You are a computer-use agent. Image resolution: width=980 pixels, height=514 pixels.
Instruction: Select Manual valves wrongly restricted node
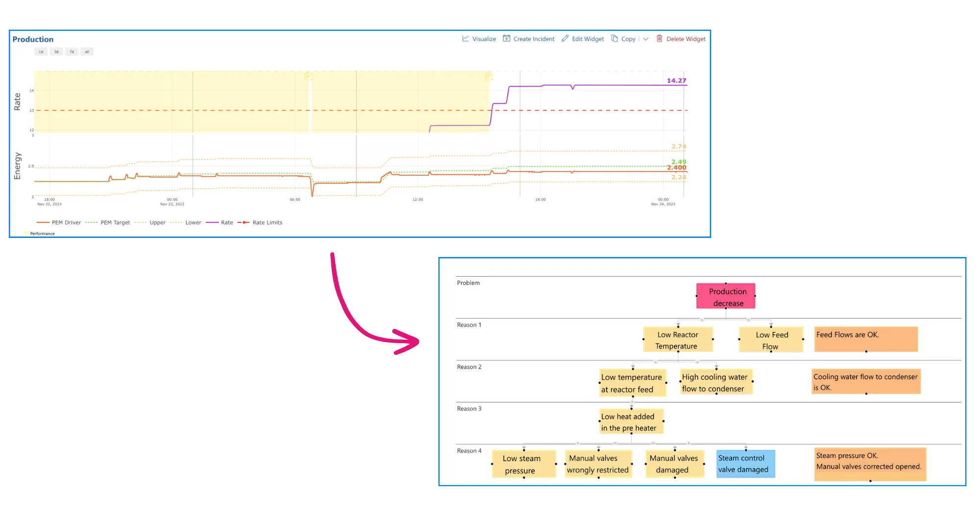(x=598, y=464)
